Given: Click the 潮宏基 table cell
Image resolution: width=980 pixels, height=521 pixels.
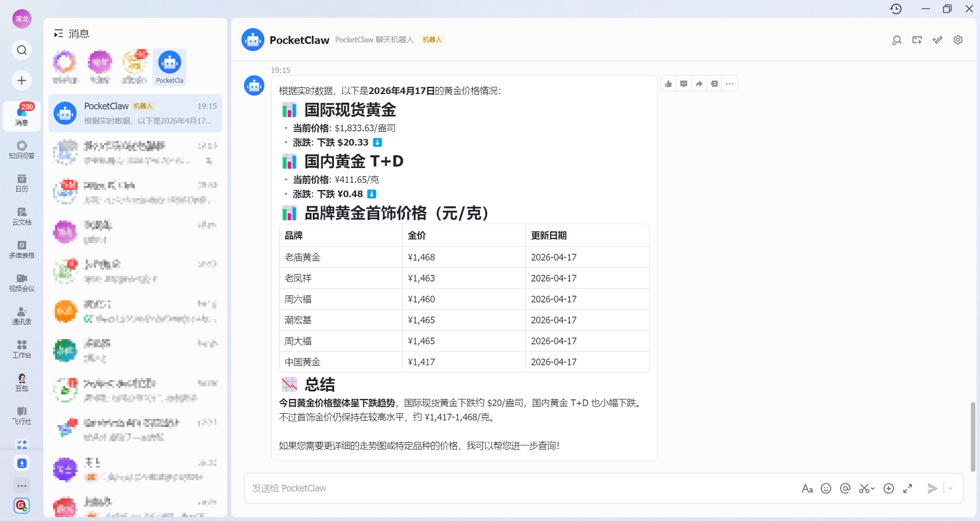Looking at the screenshot, I should click(x=341, y=320).
